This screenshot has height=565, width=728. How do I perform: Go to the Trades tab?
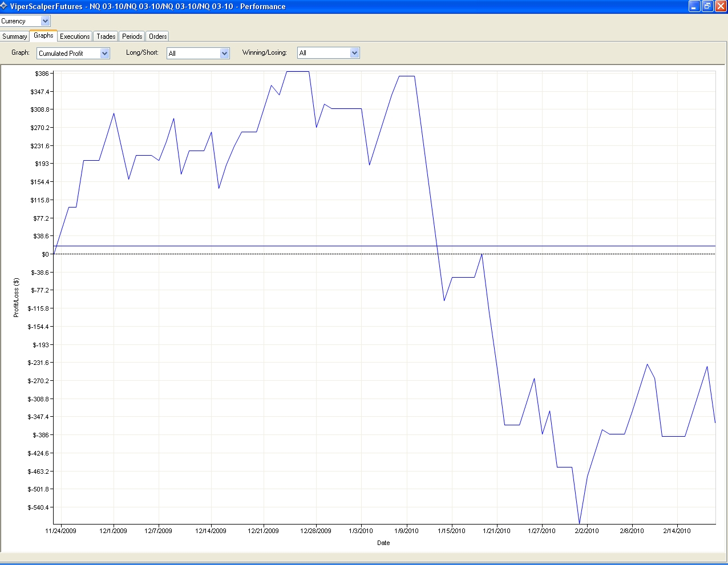106,36
